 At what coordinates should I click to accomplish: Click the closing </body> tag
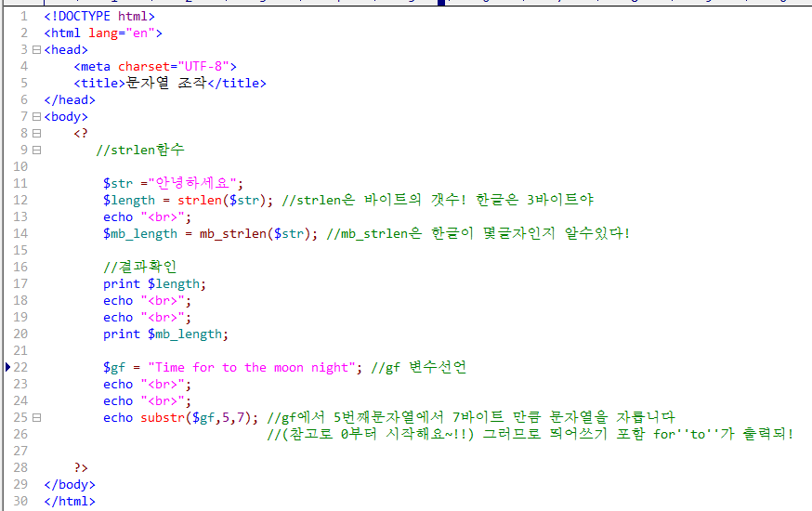[70, 484]
